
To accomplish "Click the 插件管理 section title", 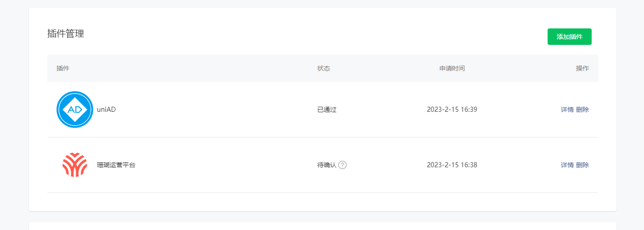I will click(66, 33).
